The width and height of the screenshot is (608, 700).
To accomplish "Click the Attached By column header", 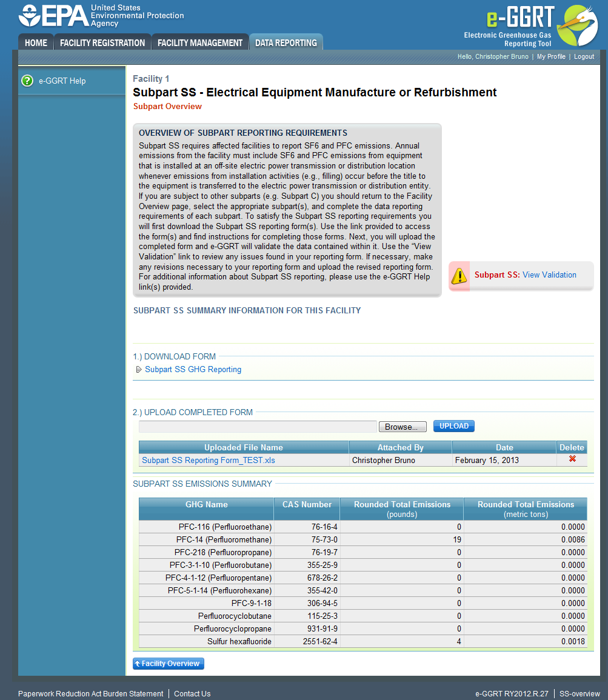I will coord(401,447).
